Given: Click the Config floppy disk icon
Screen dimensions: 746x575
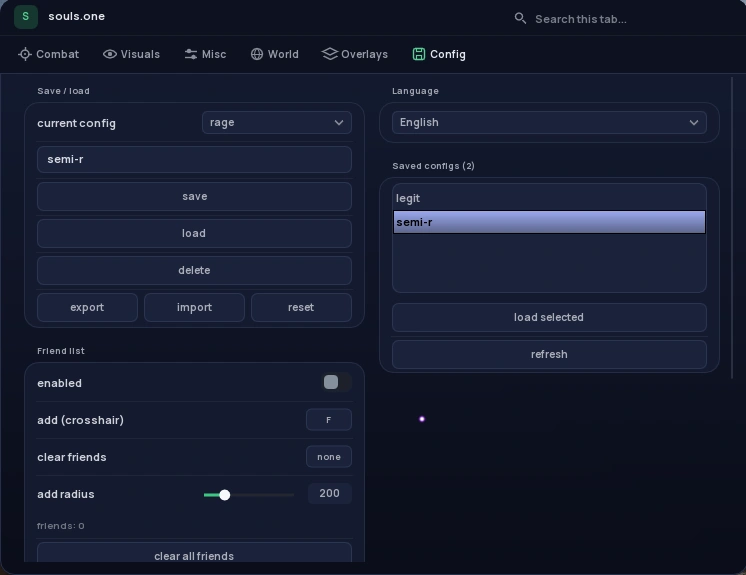Looking at the screenshot, I should [x=419, y=54].
